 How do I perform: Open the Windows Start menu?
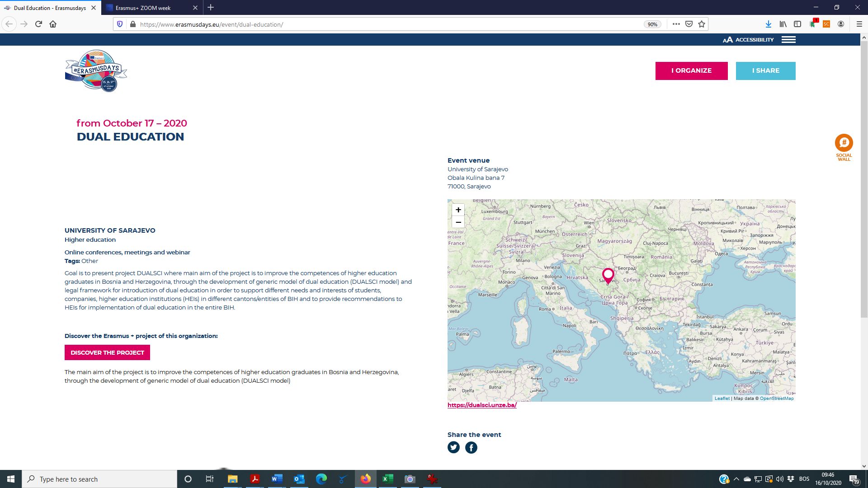tap(11, 479)
